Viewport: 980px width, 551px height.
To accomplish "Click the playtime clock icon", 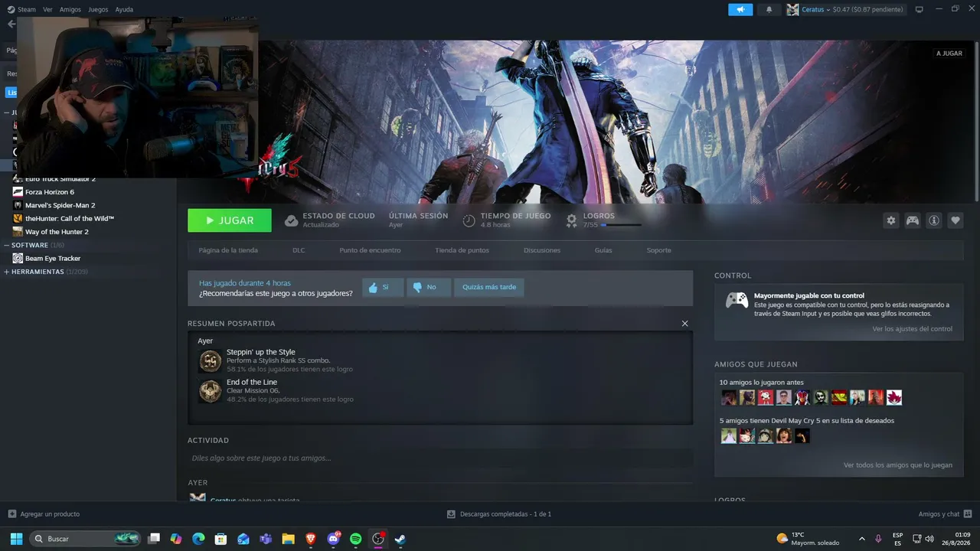I will (x=469, y=220).
